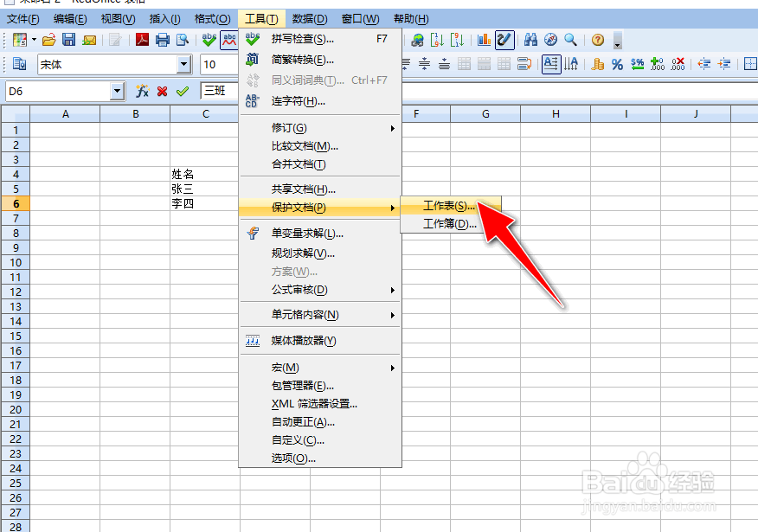Toggle center vertical alignment
The width and height of the screenshot is (758, 532).
(424, 64)
